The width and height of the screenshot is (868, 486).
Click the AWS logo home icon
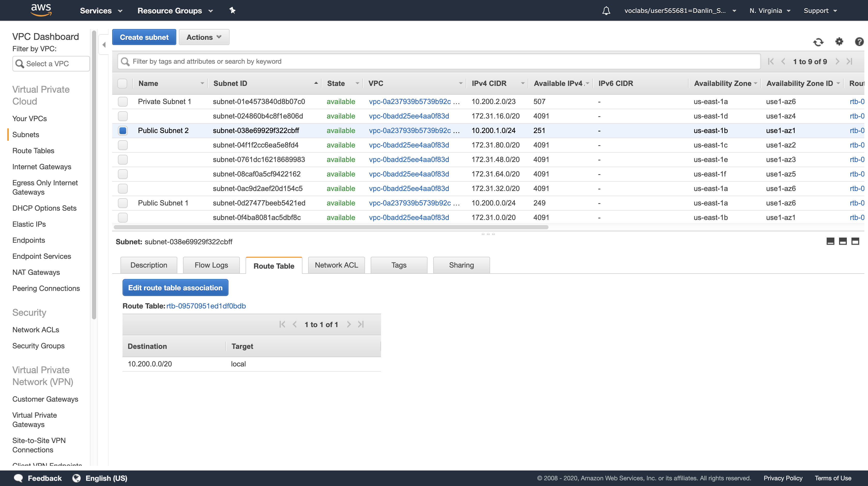pyautogui.click(x=41, y=10)
